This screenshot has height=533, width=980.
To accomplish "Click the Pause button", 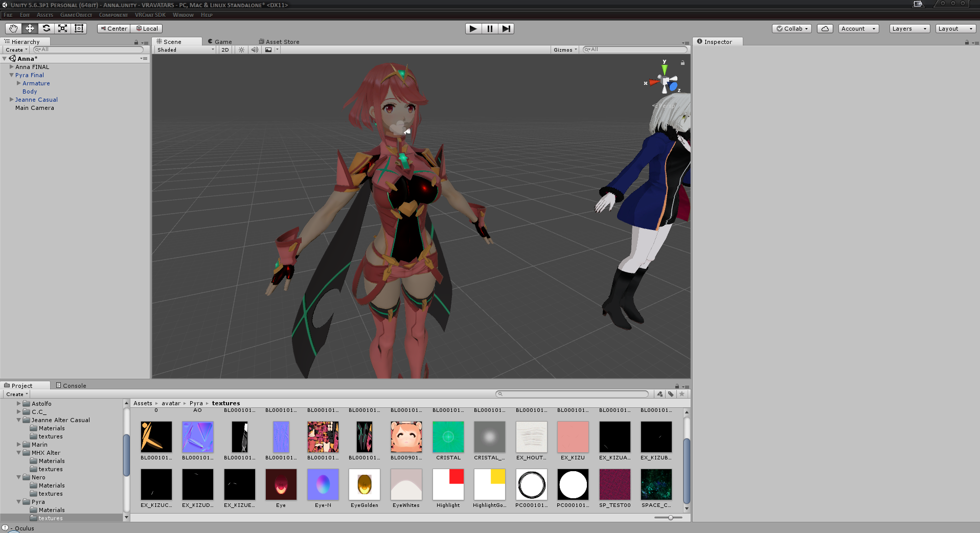I will pos(490,29).
